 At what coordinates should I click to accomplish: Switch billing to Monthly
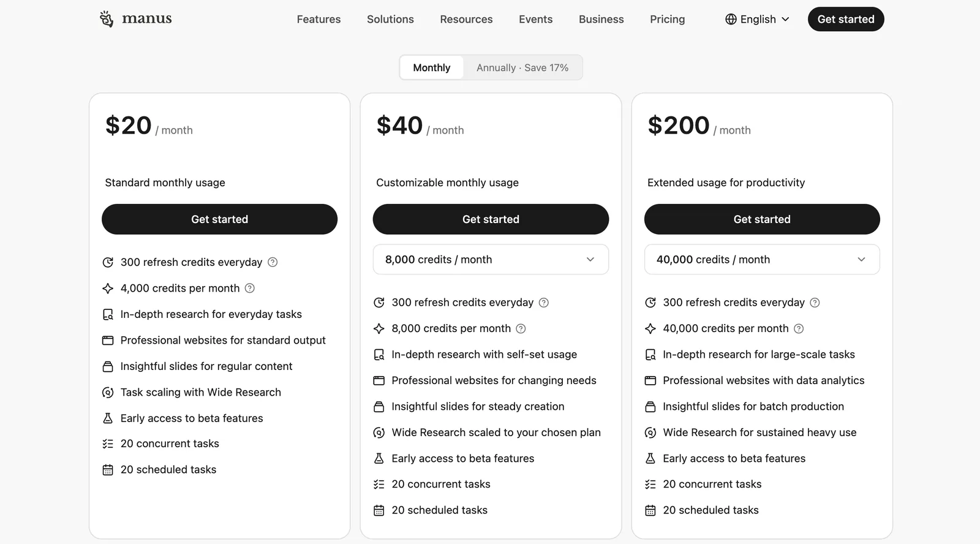(432, 67)
